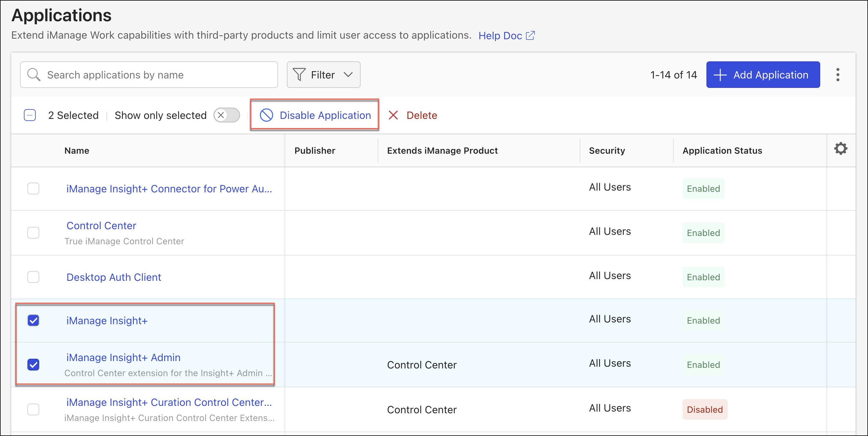Viewport: 868px width, 436px height.
Task: Click All Users in Insight+ Curation row
Action: point(610,408)
